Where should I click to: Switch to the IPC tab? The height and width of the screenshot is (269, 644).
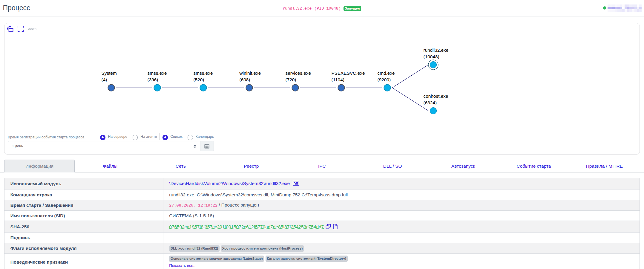click(322, 166)
